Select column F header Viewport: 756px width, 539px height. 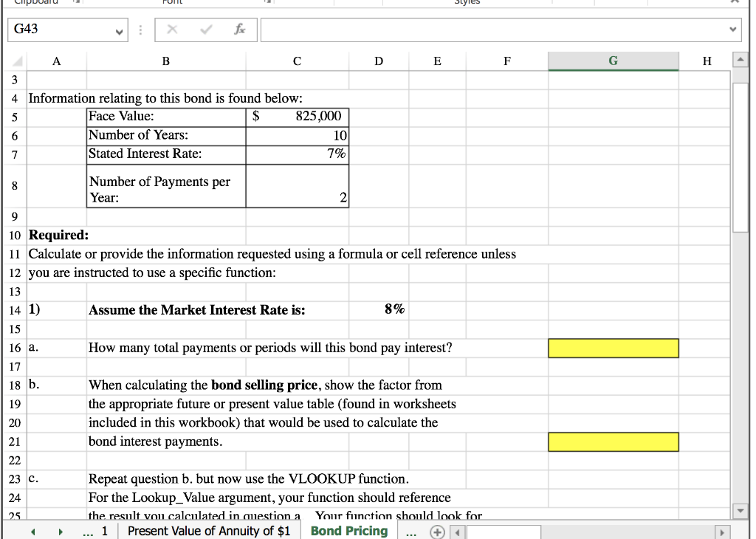click(x=506, y=61)
